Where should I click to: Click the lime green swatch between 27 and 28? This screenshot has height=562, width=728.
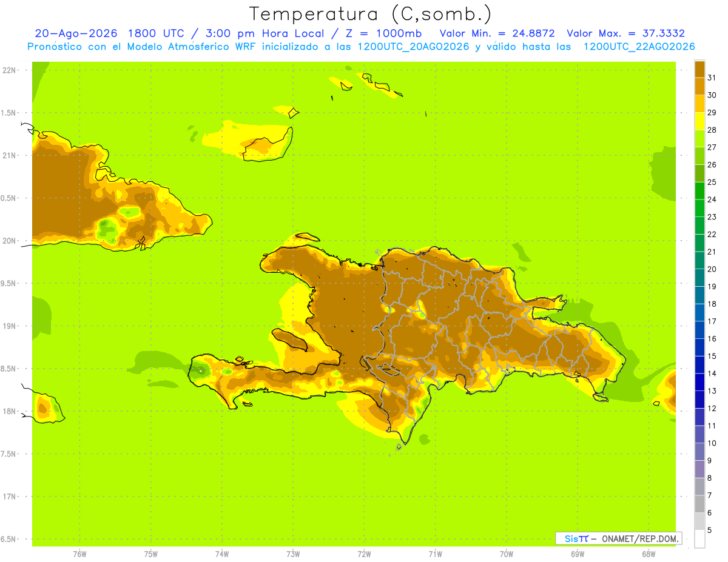pyautogui.click(x=699, y=139)
